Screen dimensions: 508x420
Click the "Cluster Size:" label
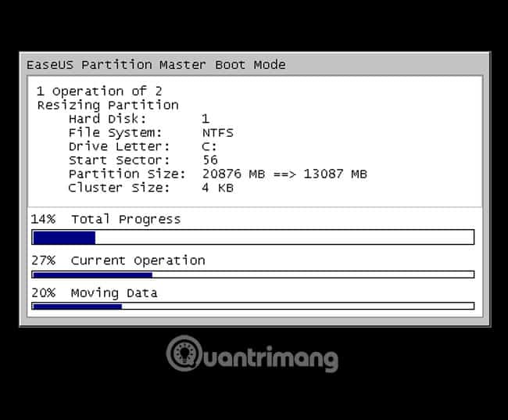pyautogui.click(x=119, y=188)
